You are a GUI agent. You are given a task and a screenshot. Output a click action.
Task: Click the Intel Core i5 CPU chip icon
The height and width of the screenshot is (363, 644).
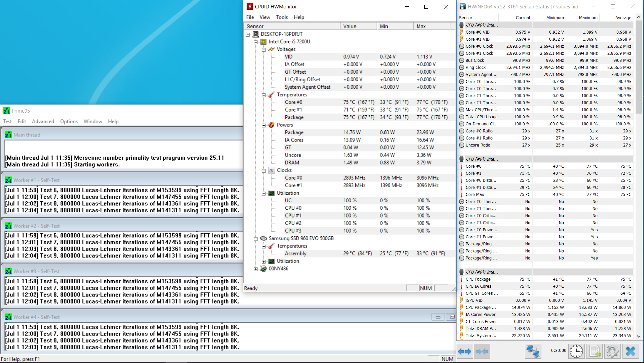point(264,42)
